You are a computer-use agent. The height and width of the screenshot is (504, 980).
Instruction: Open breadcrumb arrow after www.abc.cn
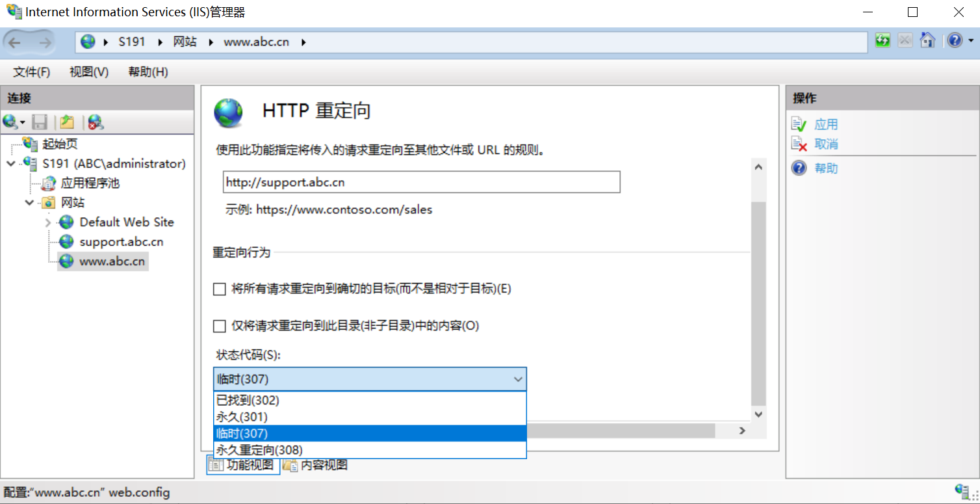point(303,42)
